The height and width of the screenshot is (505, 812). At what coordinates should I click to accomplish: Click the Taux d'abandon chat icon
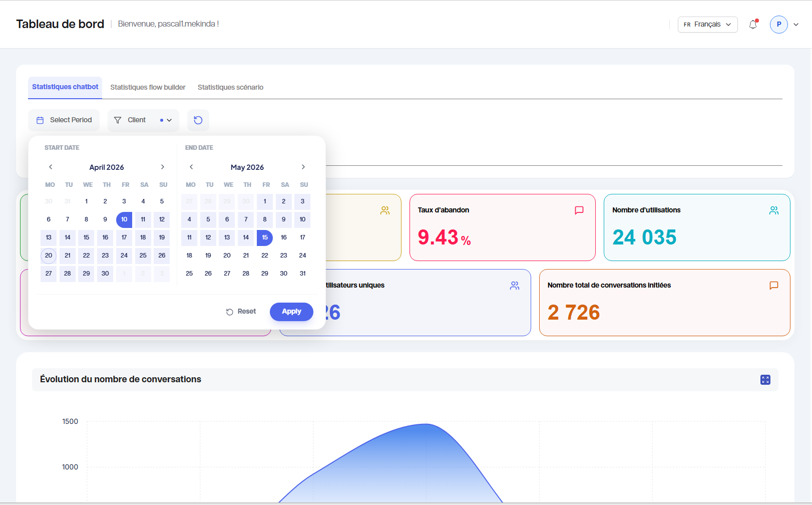pyautogui.click(x=579, y=210)
